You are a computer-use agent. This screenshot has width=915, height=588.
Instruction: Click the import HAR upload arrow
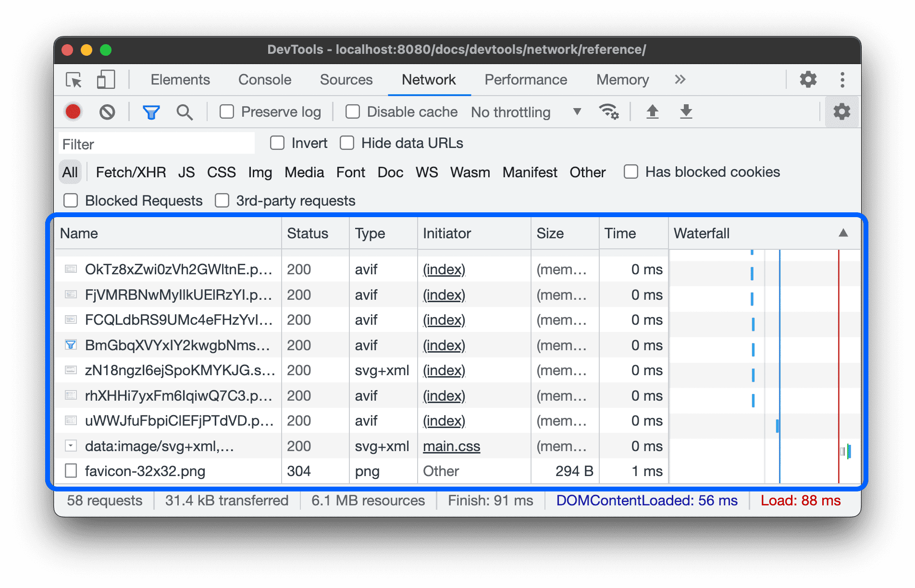[652, 112]
